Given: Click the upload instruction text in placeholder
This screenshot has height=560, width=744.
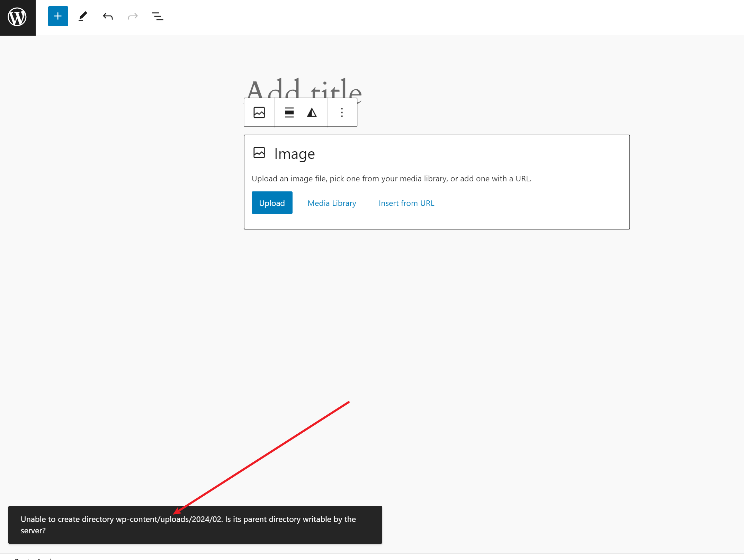Looking at the screenshot, I should [x=391, y=179].
